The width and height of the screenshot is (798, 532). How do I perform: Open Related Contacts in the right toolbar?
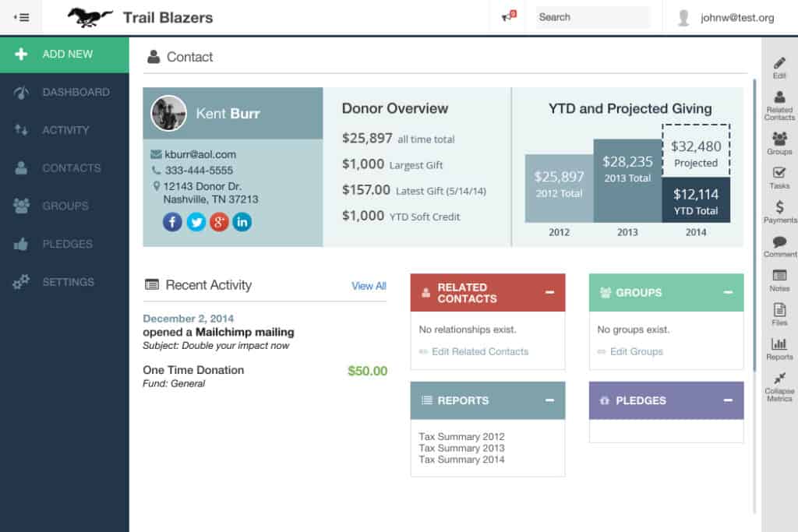click(x=779, y=105)
